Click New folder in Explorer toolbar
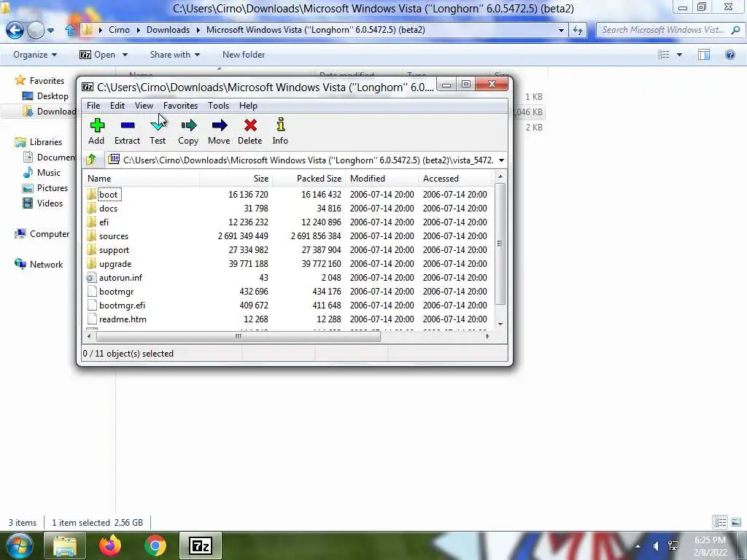Screen dimensions: 747x560 (244, 55)
